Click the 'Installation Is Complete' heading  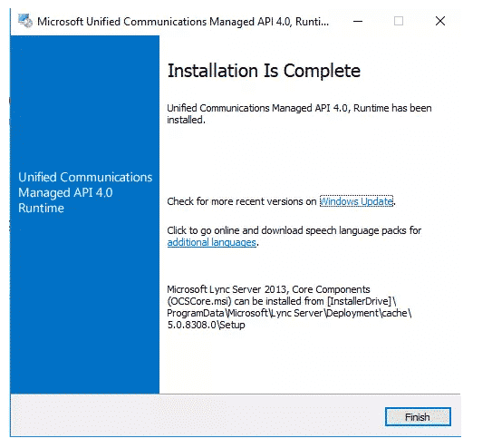pyautogui.click(x=264, y=71)
